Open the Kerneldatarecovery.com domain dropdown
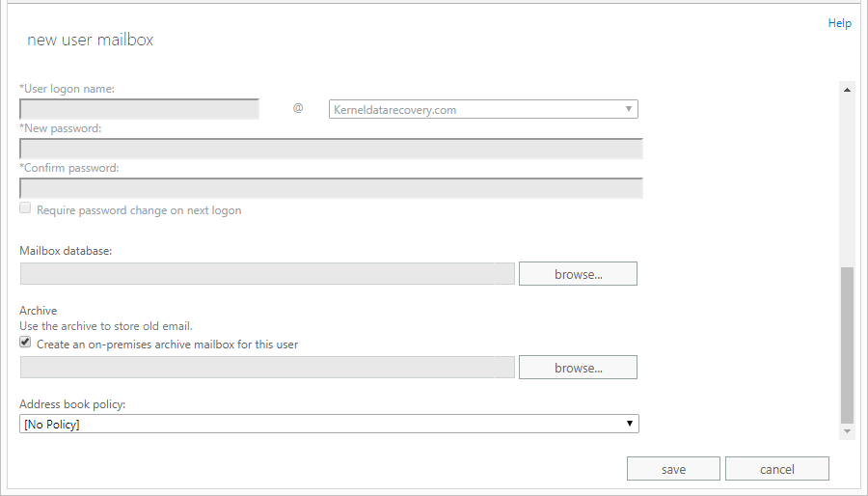This screenshot has width=868, height=496. [x=482, y=109]
